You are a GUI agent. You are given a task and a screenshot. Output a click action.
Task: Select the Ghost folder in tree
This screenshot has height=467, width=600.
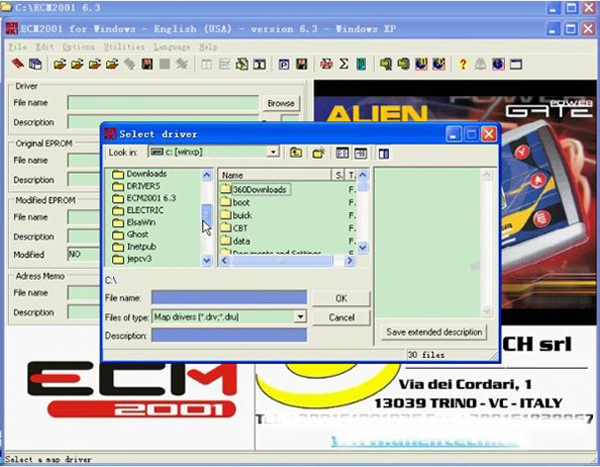point(130,235)
